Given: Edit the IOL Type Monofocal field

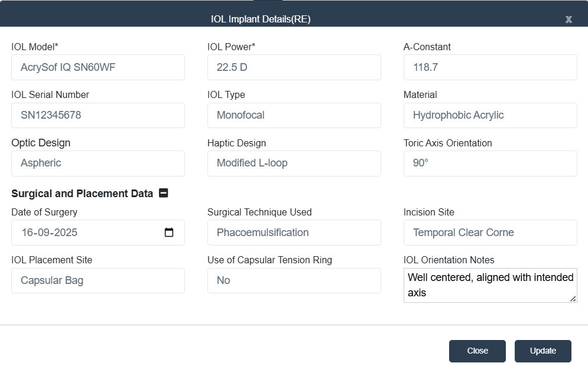Looking at the screenshot, I should (294, 115).
